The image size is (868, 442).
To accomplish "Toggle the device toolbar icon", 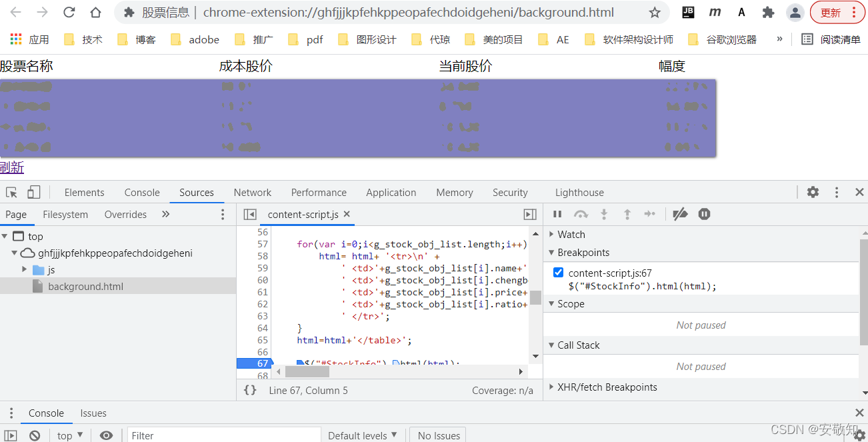I will [x=33, y=192].
